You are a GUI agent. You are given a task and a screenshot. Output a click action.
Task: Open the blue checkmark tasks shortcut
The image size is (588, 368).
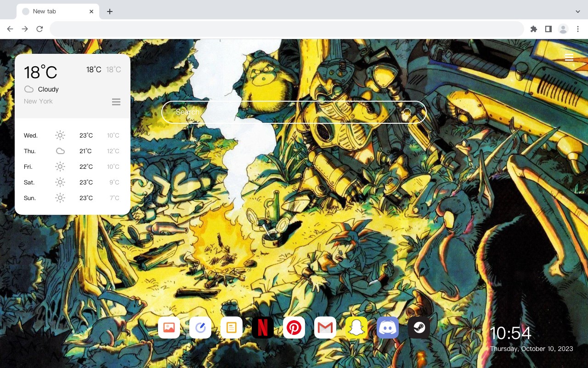tap(200, 328)
